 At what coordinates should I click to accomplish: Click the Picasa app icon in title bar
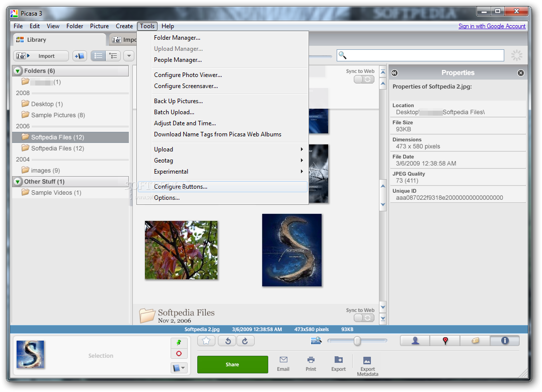pos(14,14)
